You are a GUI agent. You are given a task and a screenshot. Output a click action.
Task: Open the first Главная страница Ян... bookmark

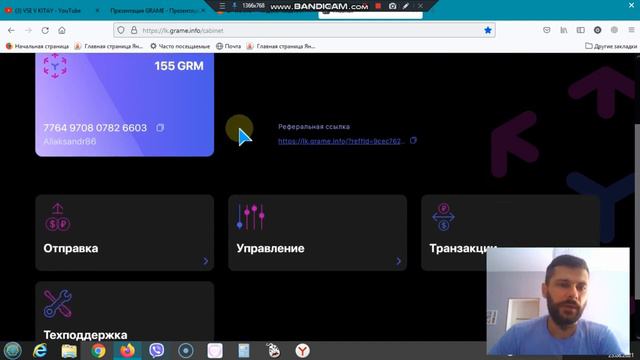pyautogui.click(x=109, y=46)
